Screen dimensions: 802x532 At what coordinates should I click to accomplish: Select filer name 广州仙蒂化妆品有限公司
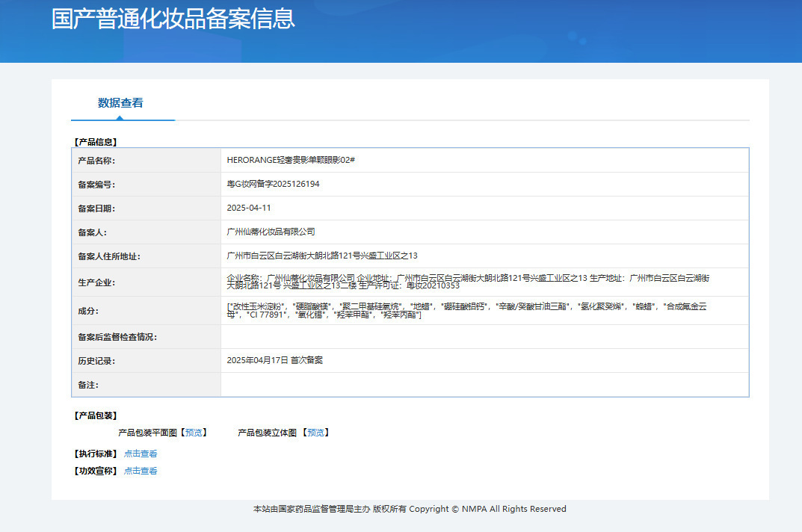(x=271, y=232)
